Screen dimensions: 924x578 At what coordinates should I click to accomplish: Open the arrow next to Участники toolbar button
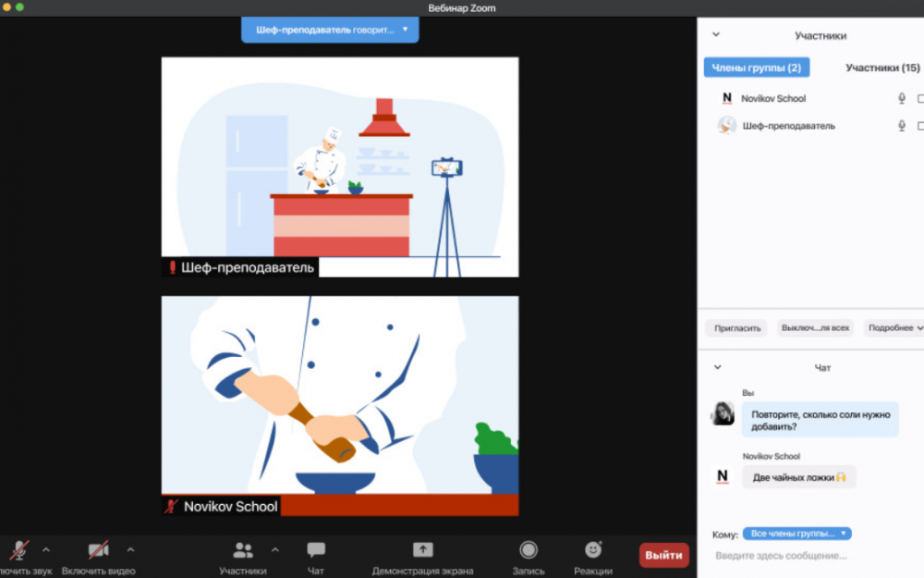(x=275, y=550)
